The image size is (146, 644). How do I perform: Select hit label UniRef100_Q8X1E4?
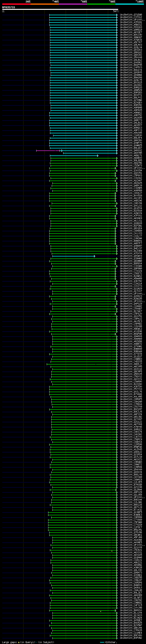(131, 228)
